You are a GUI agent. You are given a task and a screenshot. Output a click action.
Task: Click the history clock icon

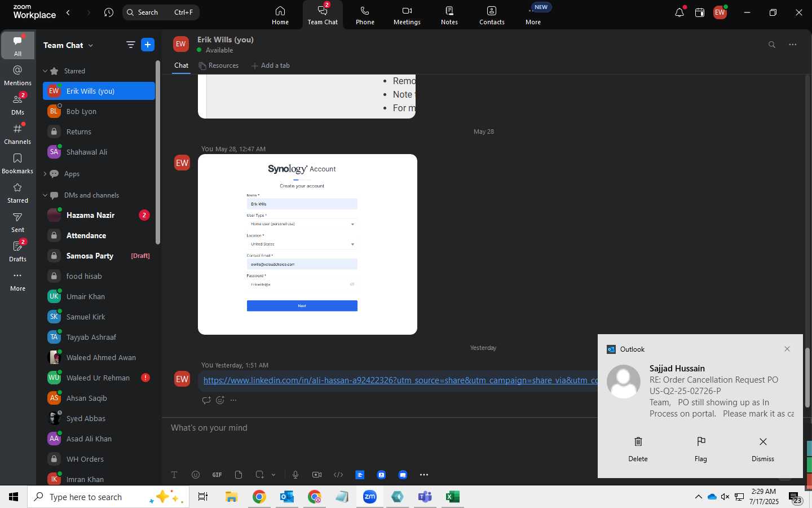tap(109, 12)
